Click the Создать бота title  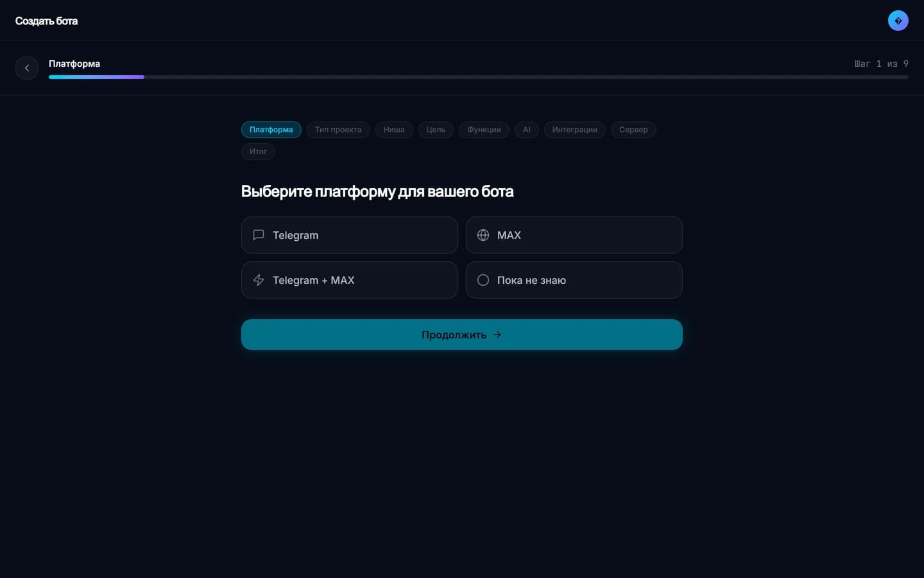click(x=46, y=21)
